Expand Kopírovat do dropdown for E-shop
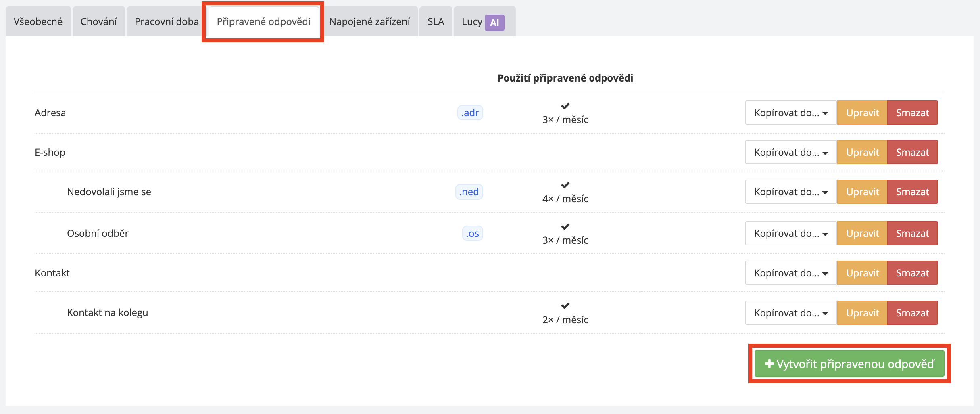Screen dimensions: 980x414 pyautogui.click(x=790, y=152)
